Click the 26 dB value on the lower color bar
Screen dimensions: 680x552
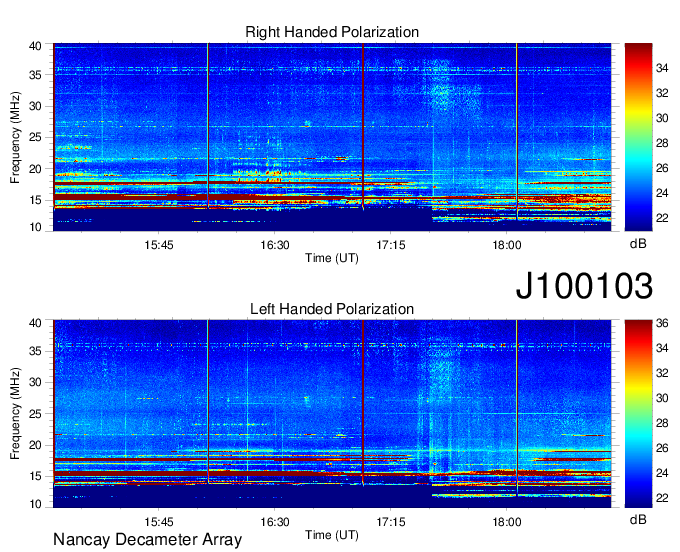click(x=662, y=448)
